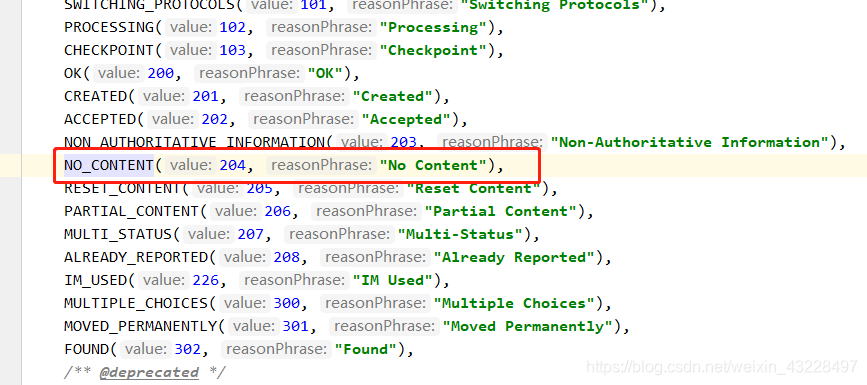Click the "Created" string literal
867x385 pixels.
393,97
